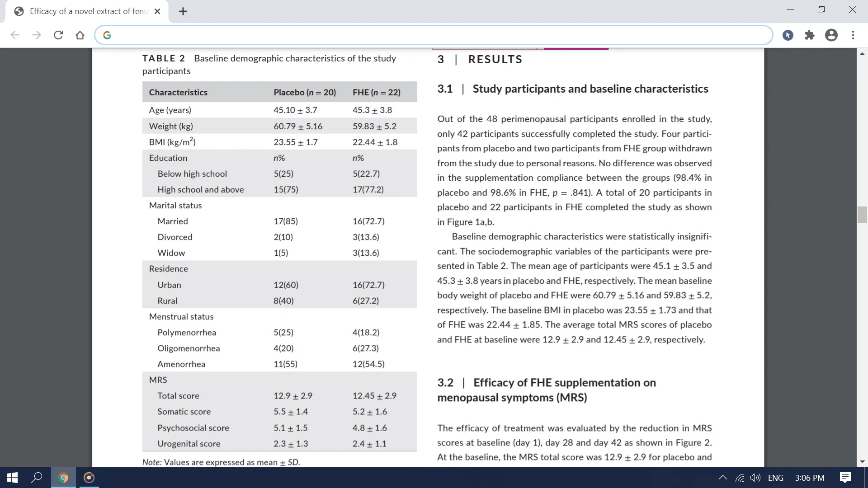Click the 'Menstrual status' row label

pyautogui.click(x=181, y=316)
